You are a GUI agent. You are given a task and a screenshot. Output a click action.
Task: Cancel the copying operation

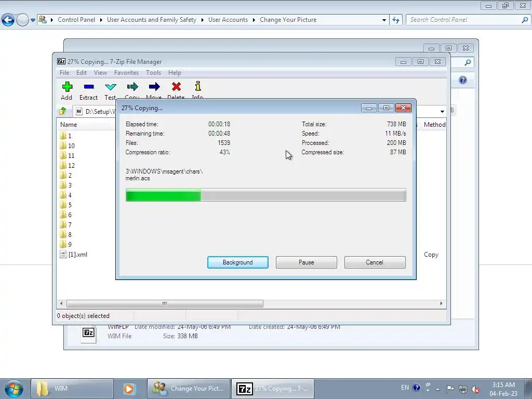coord(375,262)
